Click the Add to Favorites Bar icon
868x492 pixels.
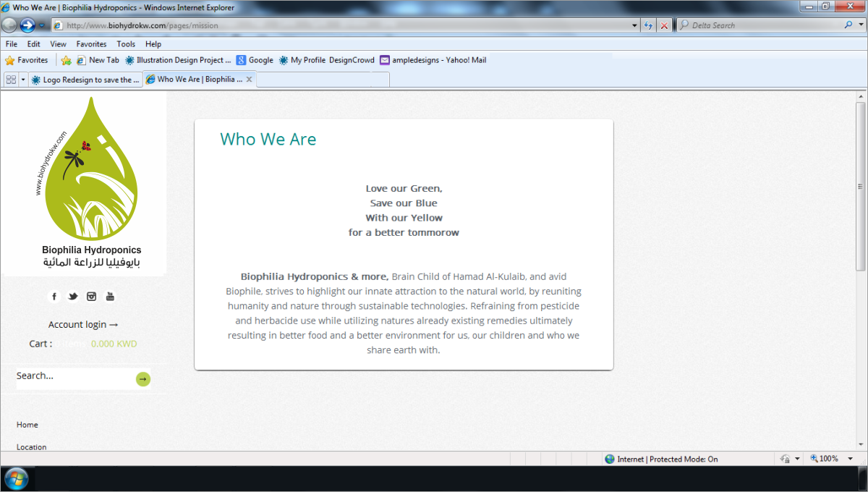[x=66, y=60]
